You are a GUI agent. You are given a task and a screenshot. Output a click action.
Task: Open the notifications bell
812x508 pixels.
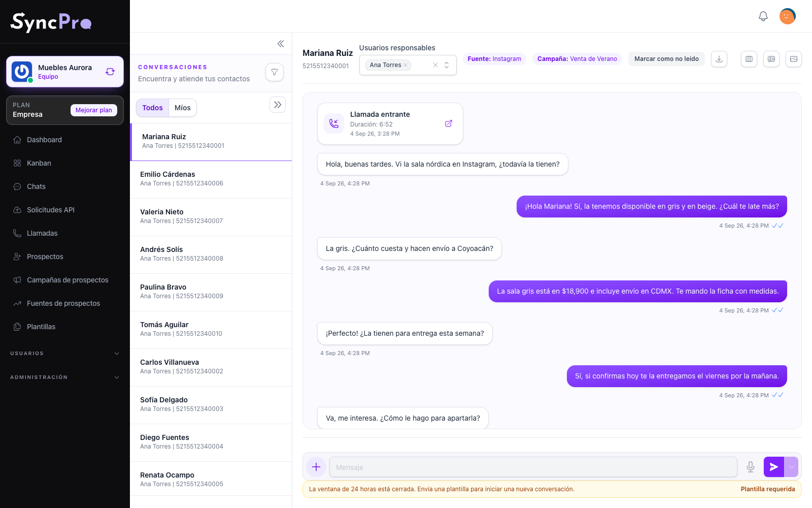click(x=763, y=16)
